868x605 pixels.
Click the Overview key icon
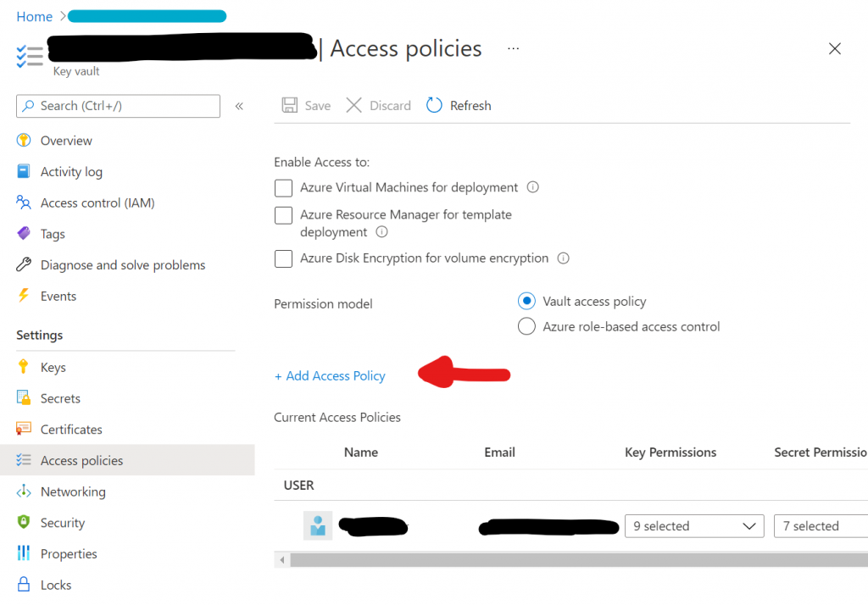(24, 140)
